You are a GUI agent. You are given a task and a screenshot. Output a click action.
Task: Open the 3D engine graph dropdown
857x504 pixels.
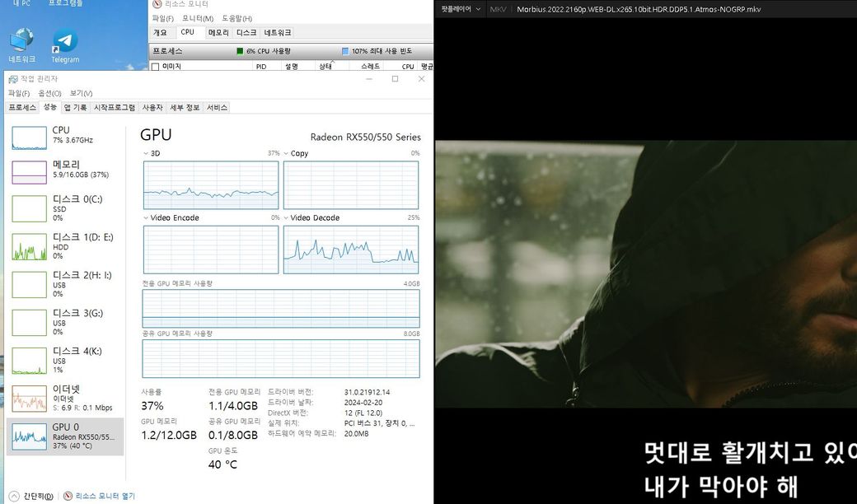147,153
